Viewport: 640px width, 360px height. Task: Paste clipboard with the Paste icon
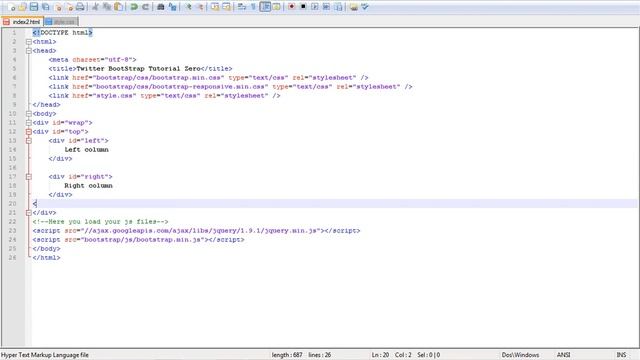118,7
